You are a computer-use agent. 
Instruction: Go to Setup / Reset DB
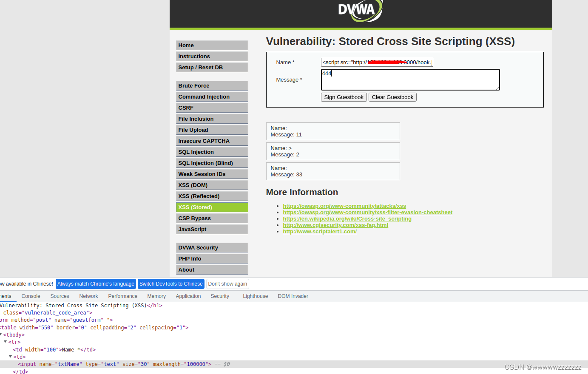212,68
